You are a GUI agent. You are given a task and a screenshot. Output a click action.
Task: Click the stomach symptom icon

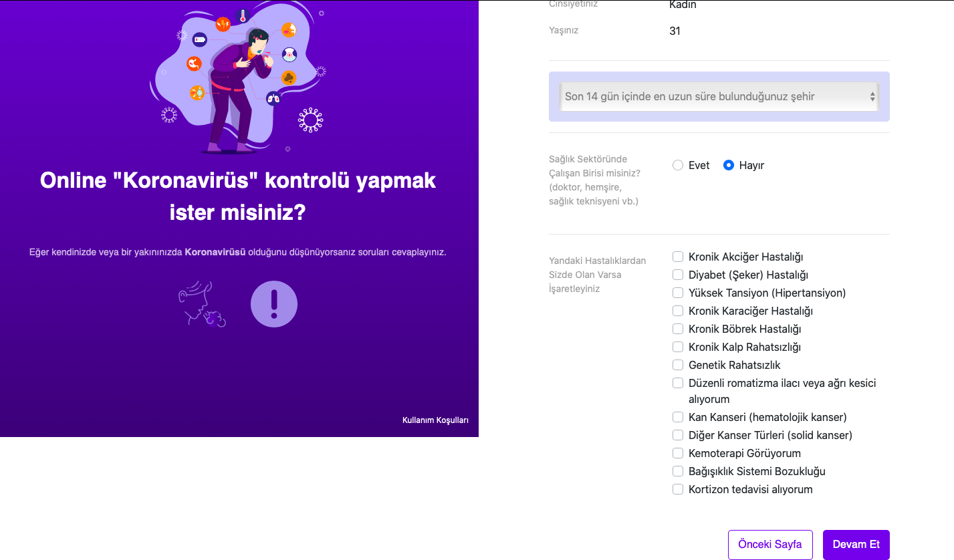point(194,63)
